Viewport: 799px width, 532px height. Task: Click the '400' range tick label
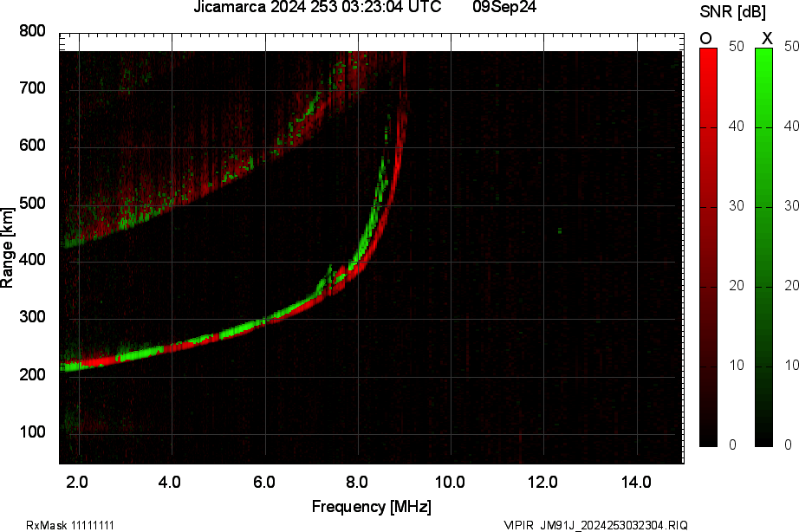click(32, 259)
